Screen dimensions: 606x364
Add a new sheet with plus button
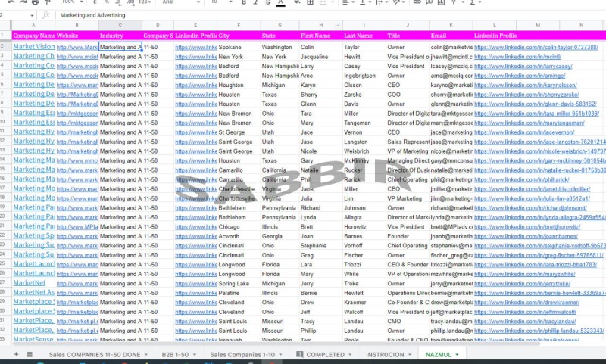(x=16, y=354)
